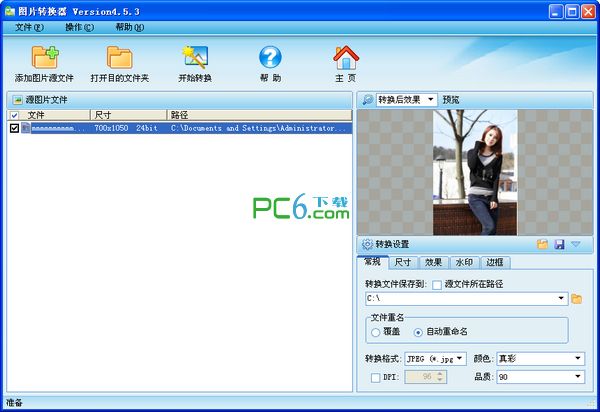
Task: Enable 源文件所在路径 checkbox
Action: [x=437, y=285]
